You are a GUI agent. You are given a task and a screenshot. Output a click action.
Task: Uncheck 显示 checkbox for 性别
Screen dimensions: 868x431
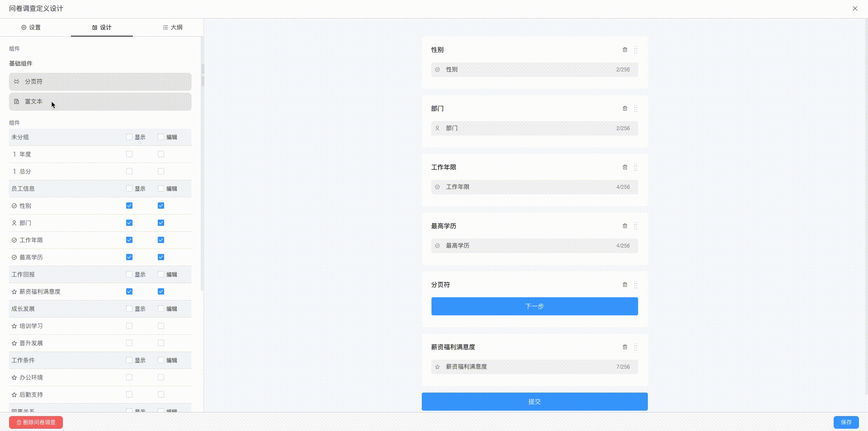[x=129, y=206]
